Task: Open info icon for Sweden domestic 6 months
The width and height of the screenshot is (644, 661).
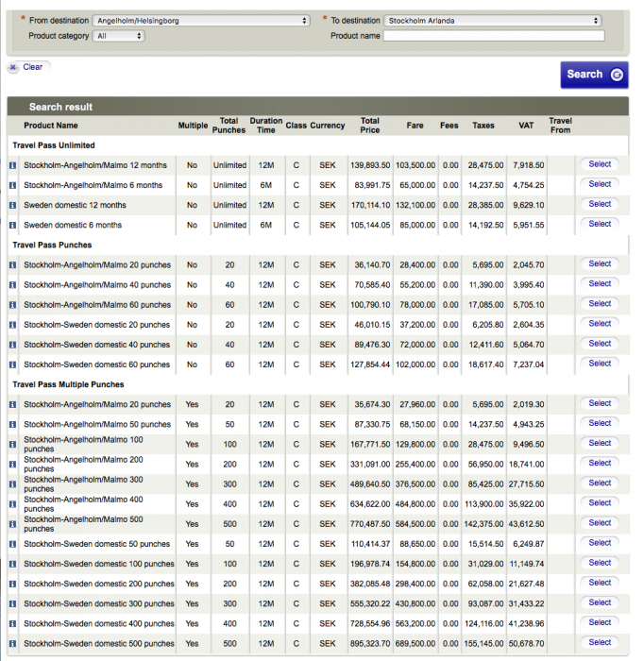Action: pyautogui.click(x=13, y=225)
